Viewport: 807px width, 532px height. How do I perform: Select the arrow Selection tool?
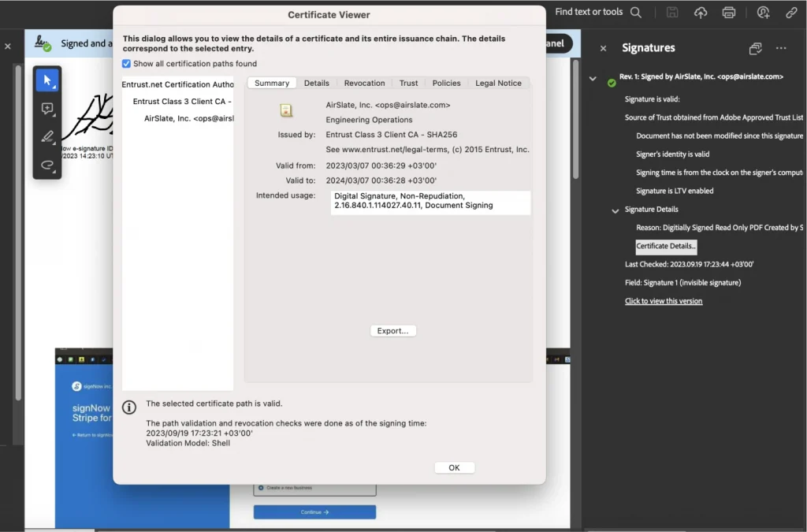[47, 80]
